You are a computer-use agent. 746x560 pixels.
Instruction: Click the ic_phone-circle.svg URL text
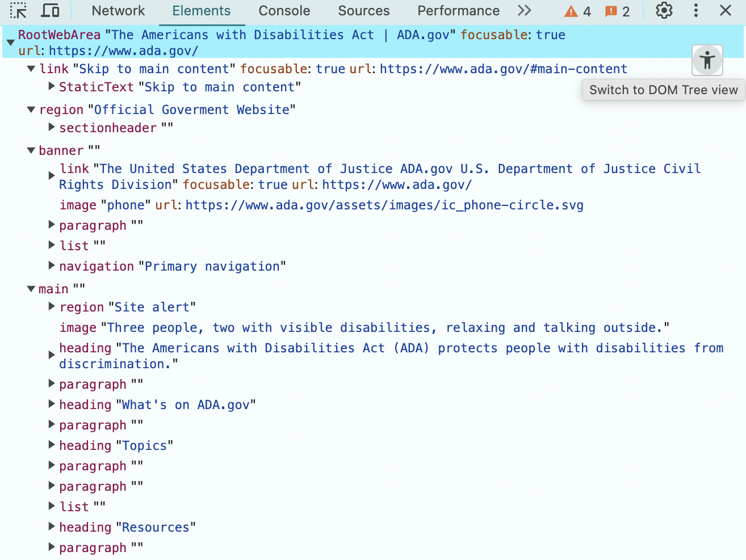point(384,205)
